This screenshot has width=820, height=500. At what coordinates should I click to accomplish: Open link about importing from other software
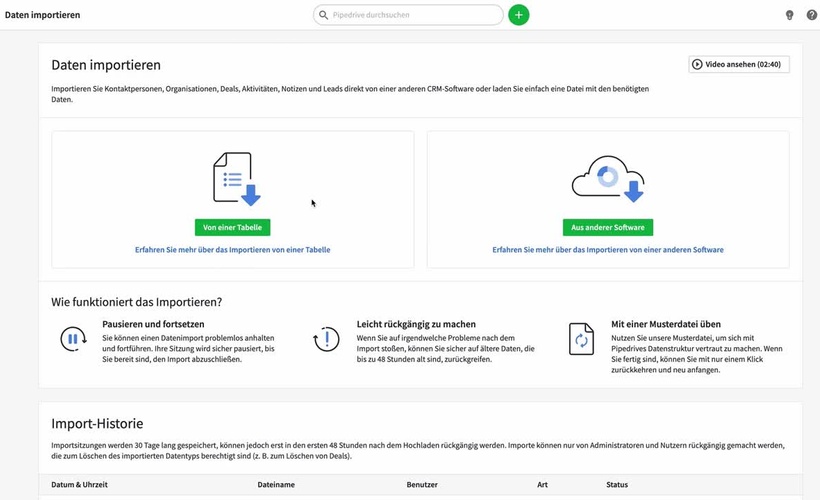(x=607, y=250)
